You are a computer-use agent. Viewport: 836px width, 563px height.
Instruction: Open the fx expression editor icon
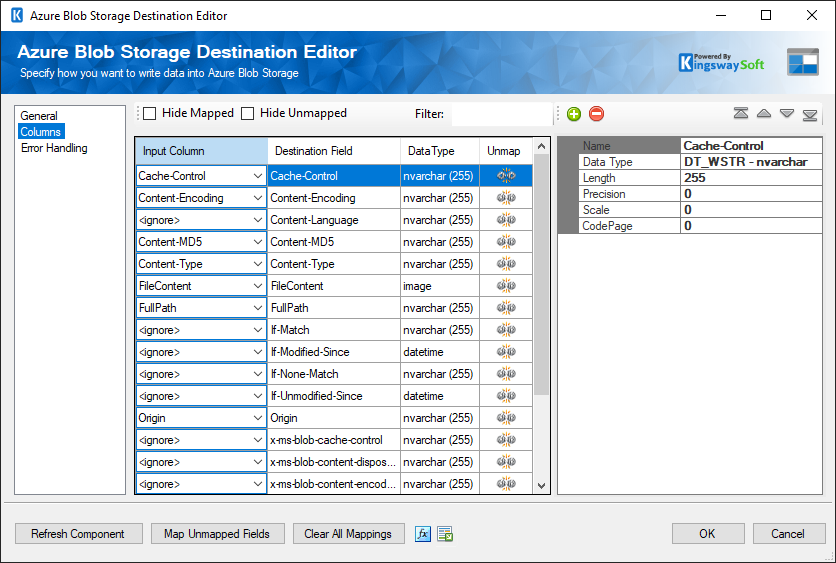pos(423,533)
